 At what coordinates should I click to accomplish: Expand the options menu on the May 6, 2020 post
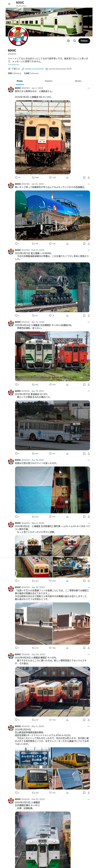pos(89,523)
